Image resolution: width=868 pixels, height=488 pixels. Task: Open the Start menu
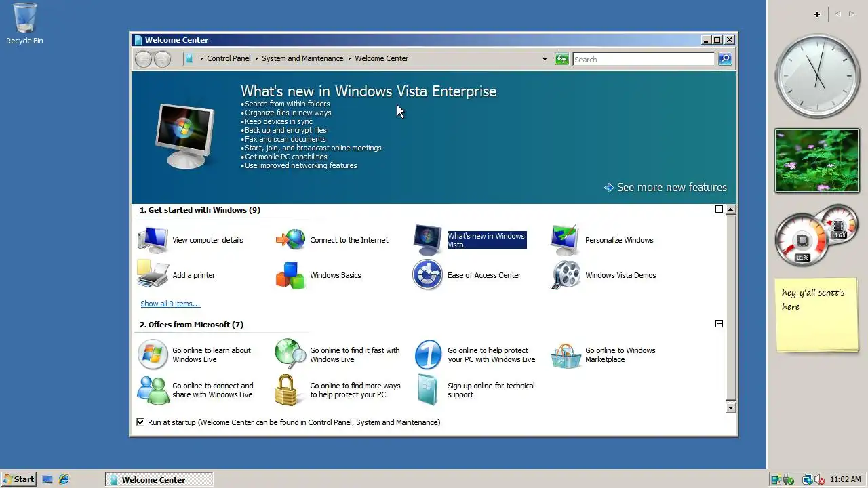pyautogui.click(x=18, y=479)
